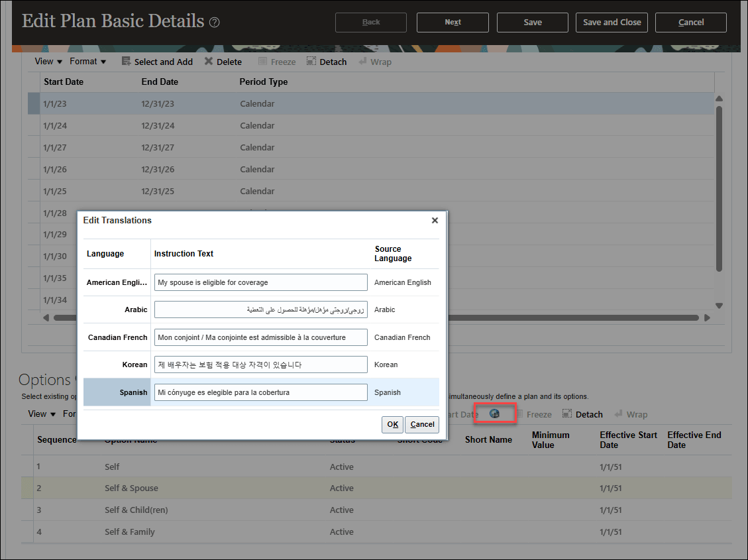Click OK in the Edit Translations dialog
The width and height of the screenshot is (748, 560).
pos(392,424)
